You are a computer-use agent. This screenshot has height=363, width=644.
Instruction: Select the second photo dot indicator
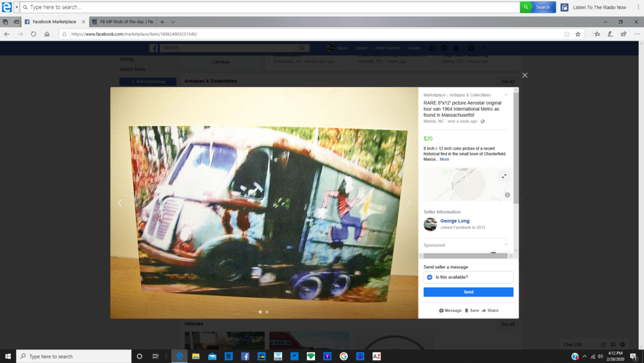pos(267,312)
